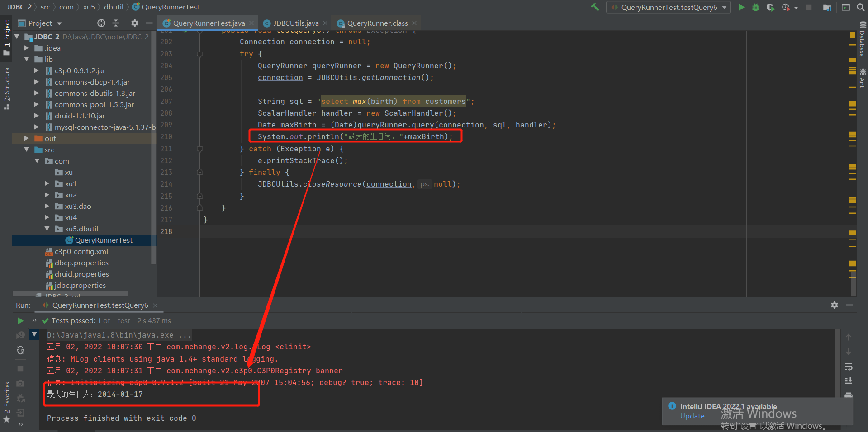This screenshot has width=868, height=432.
Task: Click the 'src' breadcrumb in the navigation bar
Action: [x=45, y=7]
